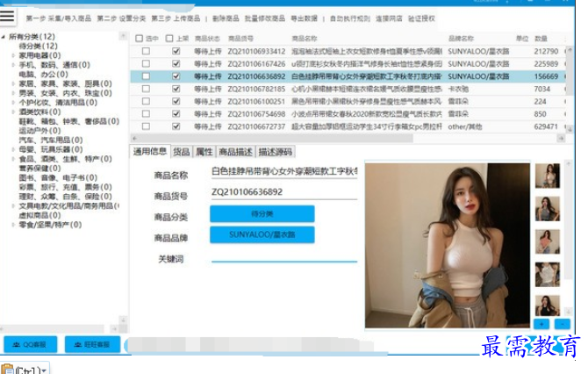Click 第三步 上传商品

(176, 18)
